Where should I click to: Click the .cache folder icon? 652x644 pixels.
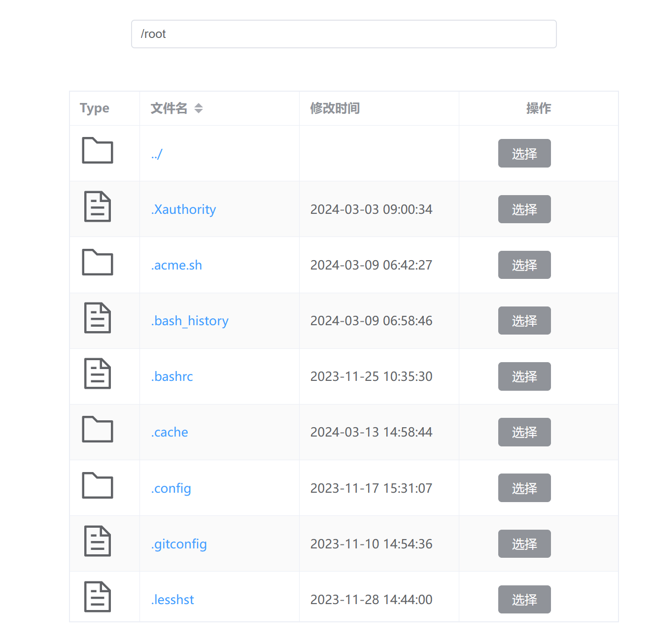pyautogui.click(x=97, y=429)
